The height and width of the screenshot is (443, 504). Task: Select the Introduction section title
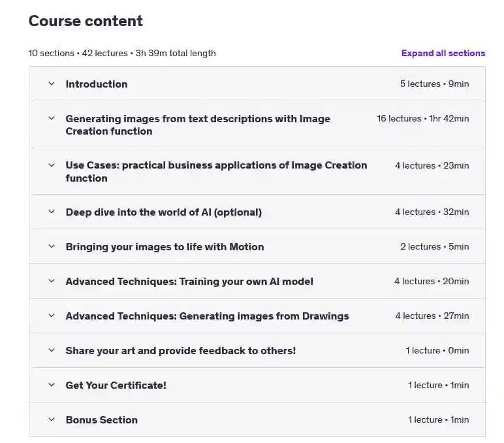[97, 84]
